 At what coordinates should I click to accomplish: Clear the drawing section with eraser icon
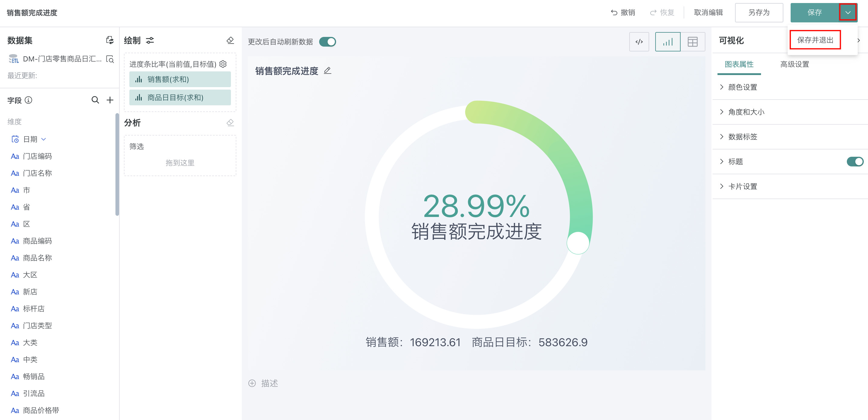(x=230, y=41)
